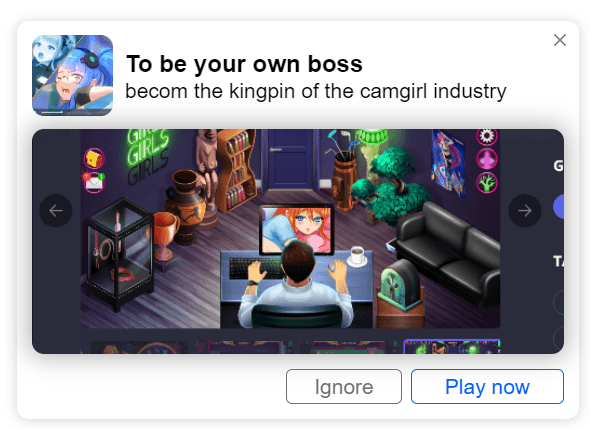Go to previous screenshot with left arrow
590x429 pixels.
56,210
